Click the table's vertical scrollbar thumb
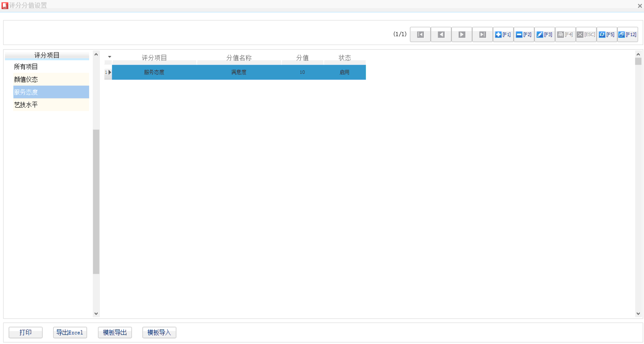The height and width of the screenshot is (344, 644). coord(638,61)
